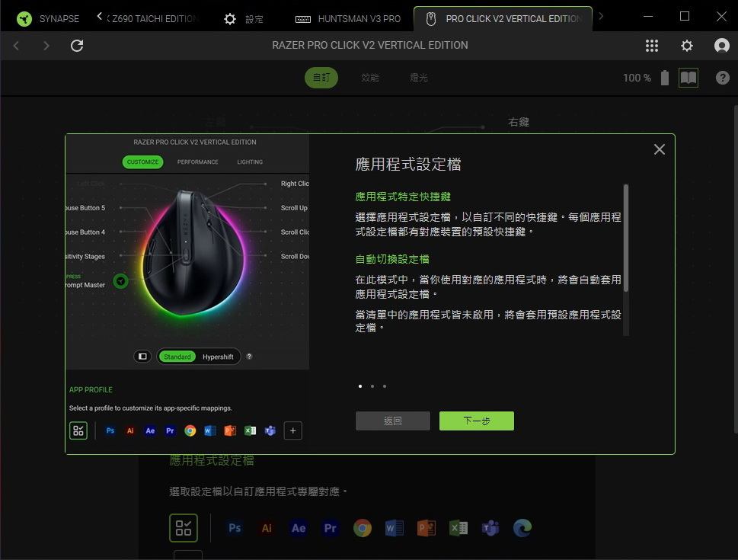
Task: Open the user account profile icon
Action: [721, 46]
